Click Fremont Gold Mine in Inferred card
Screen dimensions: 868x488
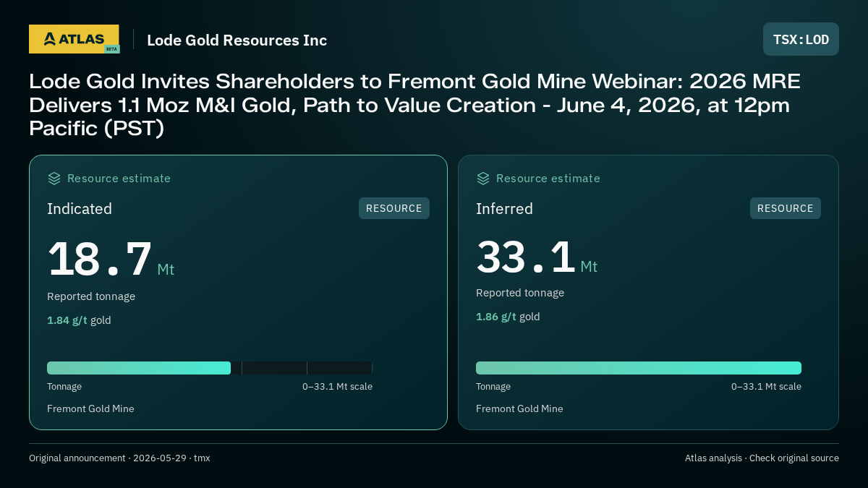(519, 408)
